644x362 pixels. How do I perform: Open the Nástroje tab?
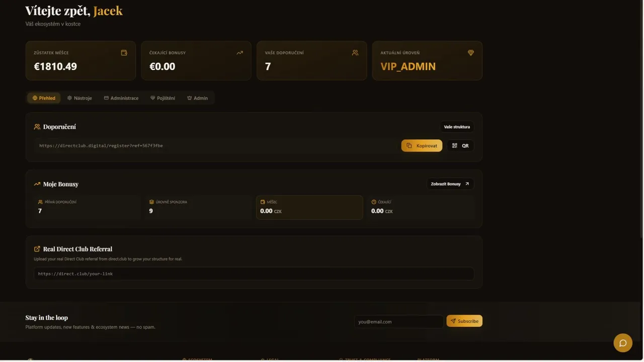click(x=79, y=98)
